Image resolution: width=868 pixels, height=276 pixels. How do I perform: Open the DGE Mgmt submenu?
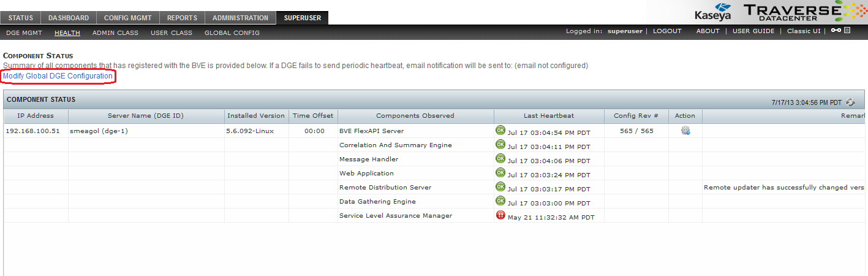(24, 33)
